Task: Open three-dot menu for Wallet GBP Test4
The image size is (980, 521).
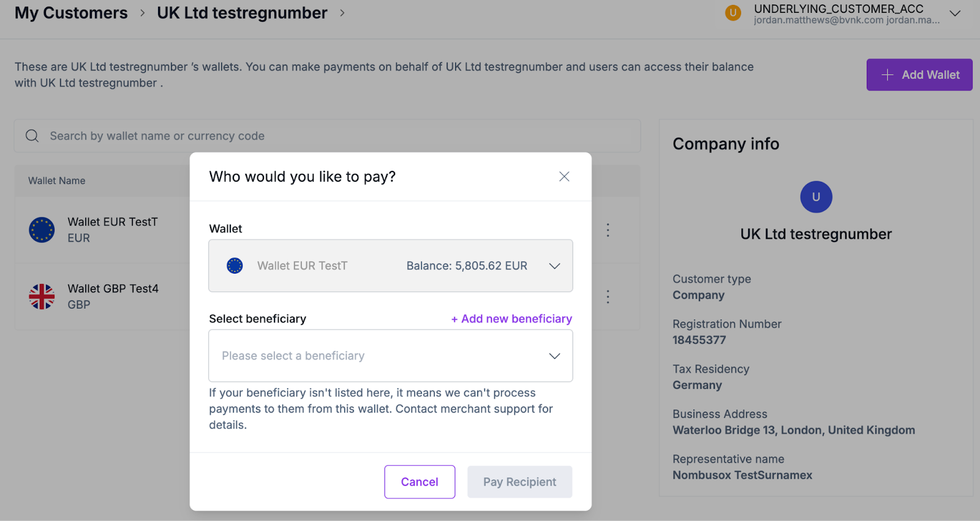Action: coord(608,297)
